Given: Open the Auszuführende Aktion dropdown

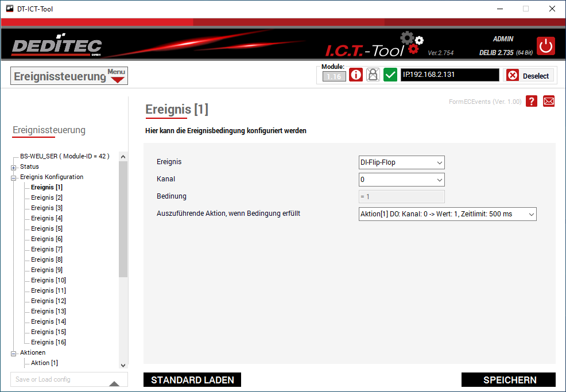Looking at the screenshot, I should 447,214.
